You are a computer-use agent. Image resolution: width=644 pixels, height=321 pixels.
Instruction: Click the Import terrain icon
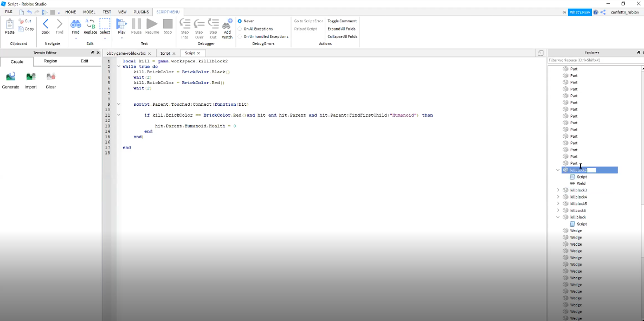pos(31,77)
